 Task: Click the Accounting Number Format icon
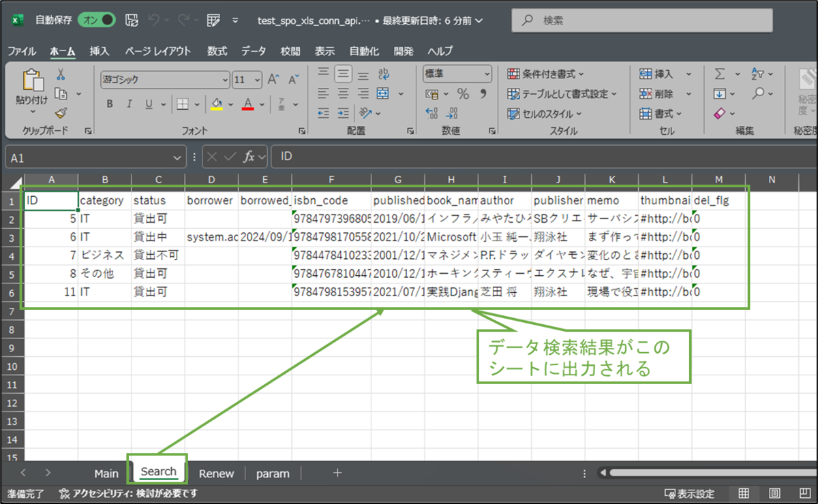pyautogui.click(x=431, y=94)
